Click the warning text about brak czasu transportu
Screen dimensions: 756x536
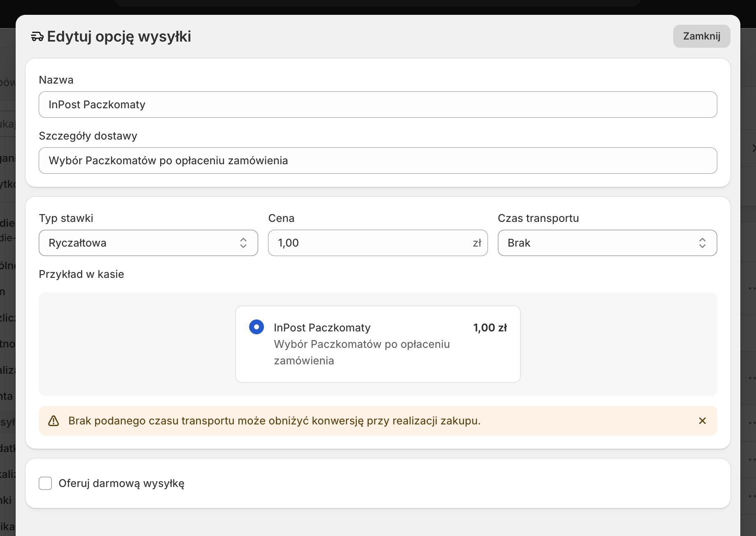point(275,421)
